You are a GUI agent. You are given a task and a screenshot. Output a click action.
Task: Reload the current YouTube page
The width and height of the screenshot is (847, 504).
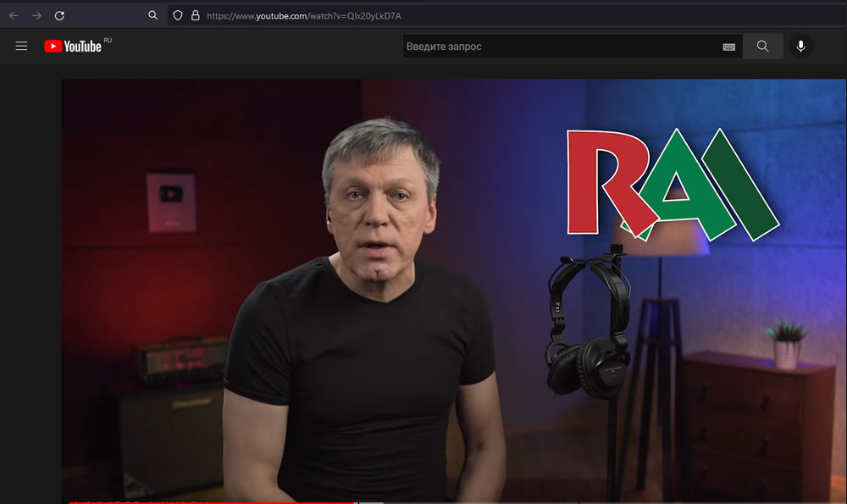tap(59, 15)
